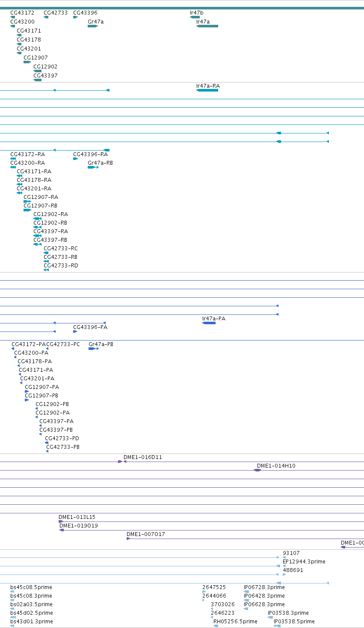Select the Gr47a-RB transcript label
Image resolution: width=364 pixels, height=628 pixels.
[x=100, y=163]
